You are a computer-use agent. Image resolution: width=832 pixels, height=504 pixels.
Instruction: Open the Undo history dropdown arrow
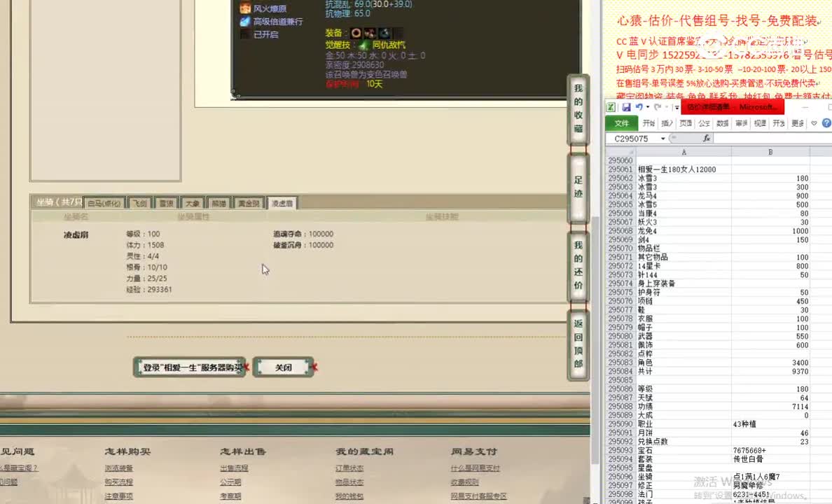pos(647,106)
